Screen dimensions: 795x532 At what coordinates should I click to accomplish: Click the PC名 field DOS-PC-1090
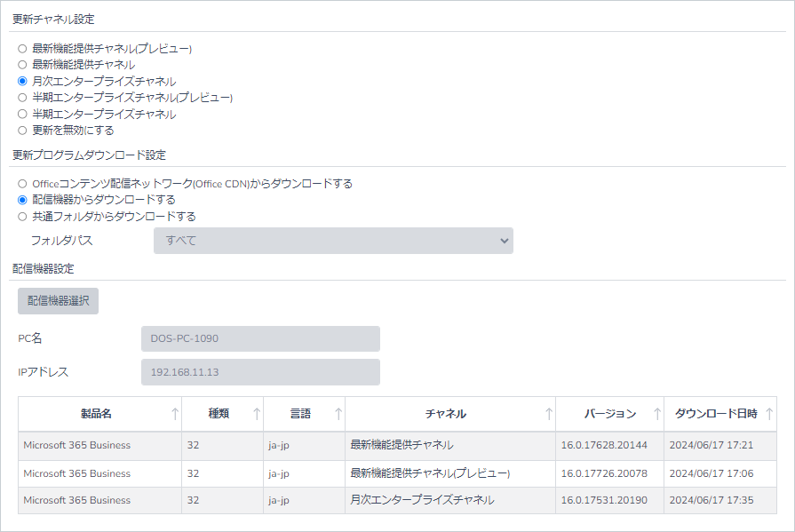coord(260,338)
